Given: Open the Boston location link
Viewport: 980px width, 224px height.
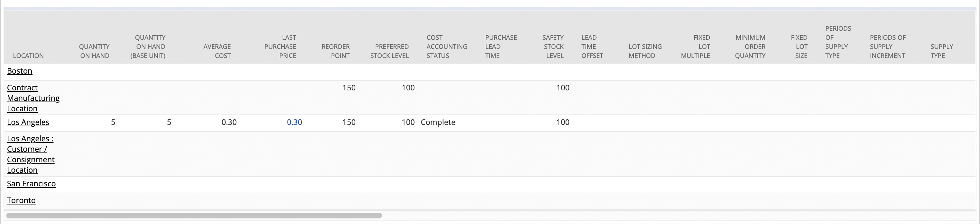Looking at the screenshot, I should click(19, 71).
